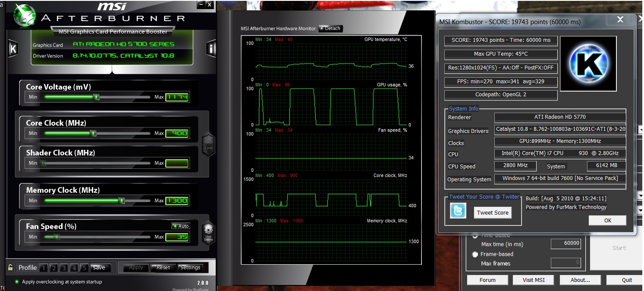Click the Driver Version value text
The width and height of the screenshot is (644, 291).
(x=123, y=56)
